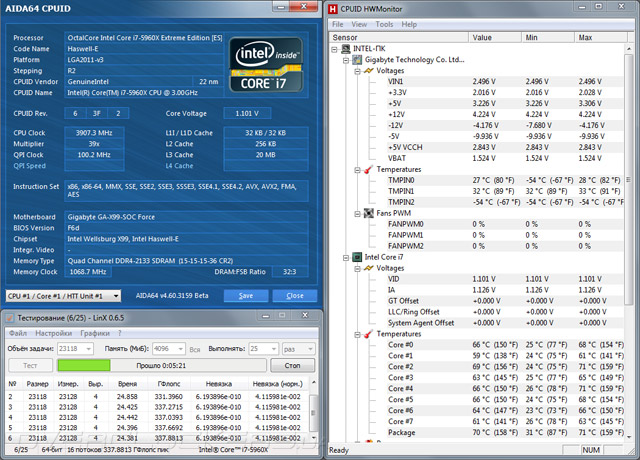Click the Intel Core i7 chip icon

coord(357,257)
